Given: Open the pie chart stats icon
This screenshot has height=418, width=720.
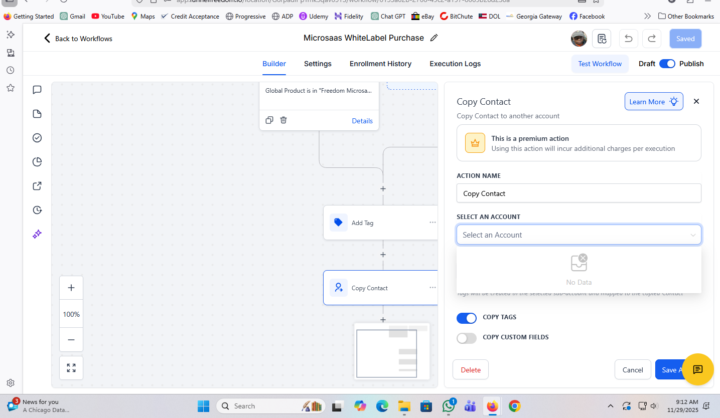Looking at the screenshot, I should (x=37, y=162).
